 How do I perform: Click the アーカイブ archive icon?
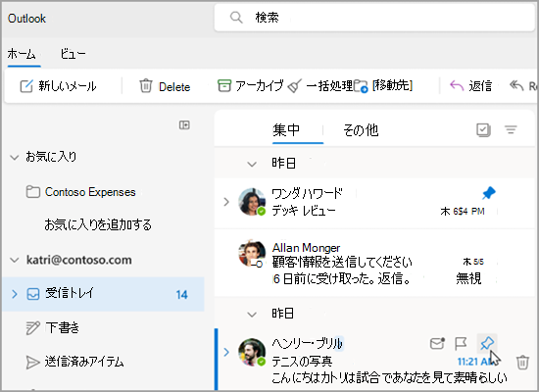pos(224,85)
